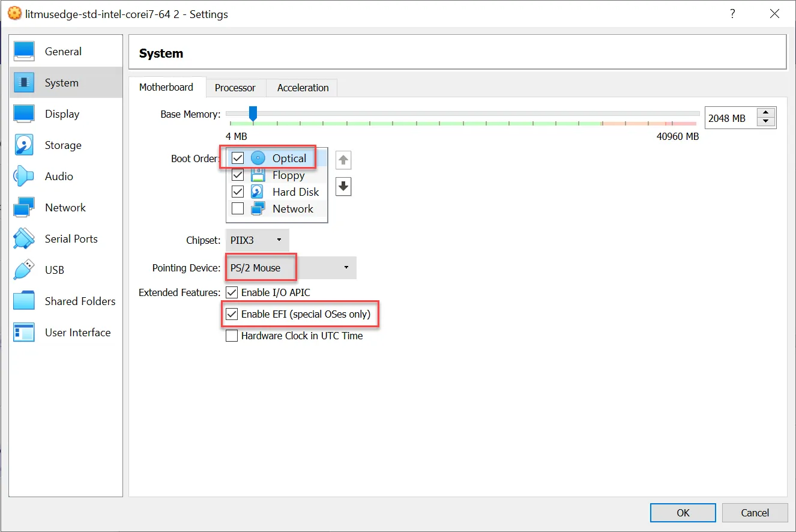Open the Chipset PIIX3 dropdown

tap(257, 240)
